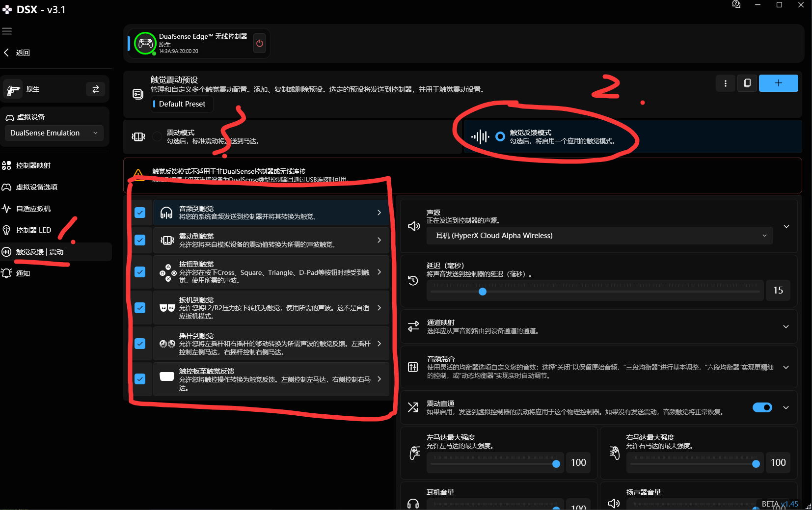Toggle the 震动直通 switch
Image resolution: width=812 pixels, height=510 pixels.
(x=762, y=407)
